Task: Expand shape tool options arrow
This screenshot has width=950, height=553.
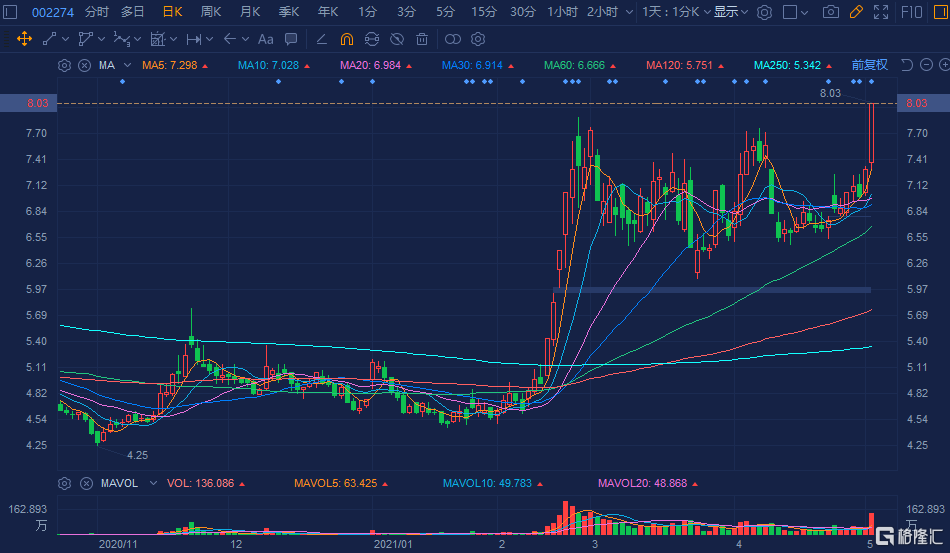Action: [101, 39]
